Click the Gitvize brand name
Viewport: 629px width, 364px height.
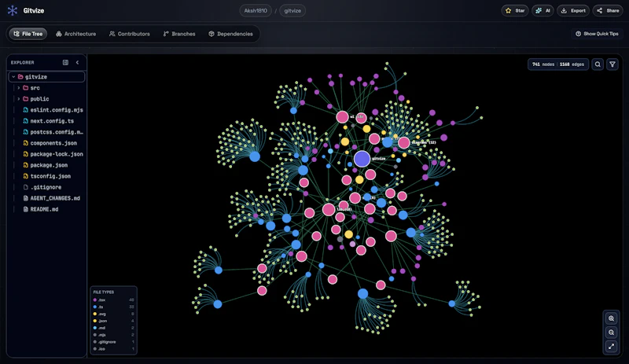34,10
